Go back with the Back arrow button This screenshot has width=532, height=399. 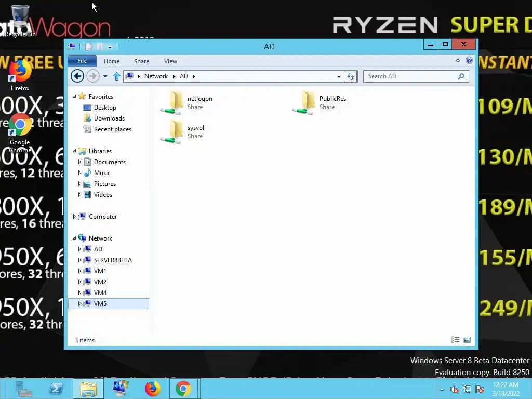77,76
